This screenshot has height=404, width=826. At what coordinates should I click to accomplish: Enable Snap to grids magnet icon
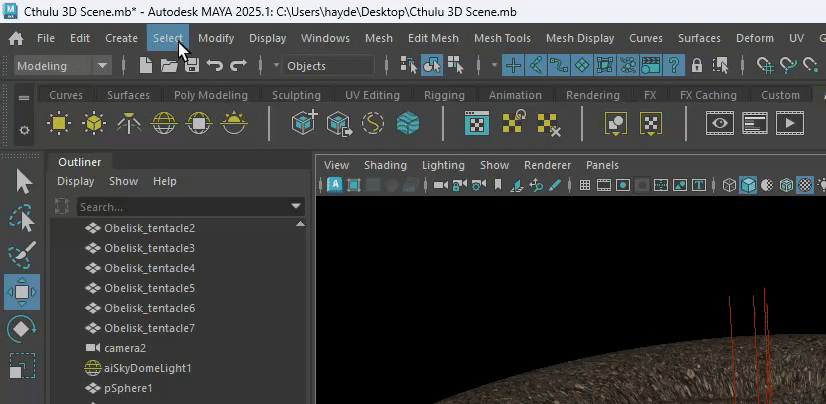[765, 66]
